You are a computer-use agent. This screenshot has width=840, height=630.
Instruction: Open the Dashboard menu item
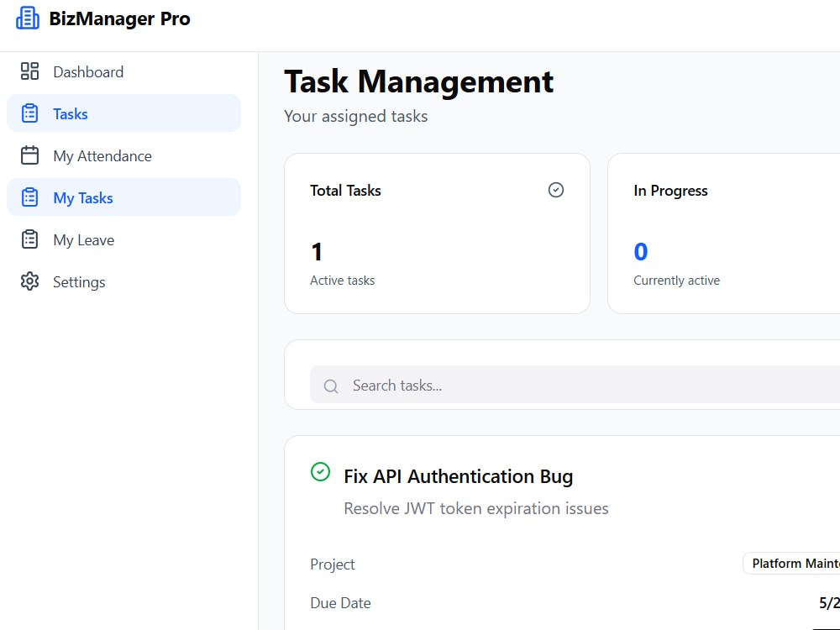tap(123, 71)
